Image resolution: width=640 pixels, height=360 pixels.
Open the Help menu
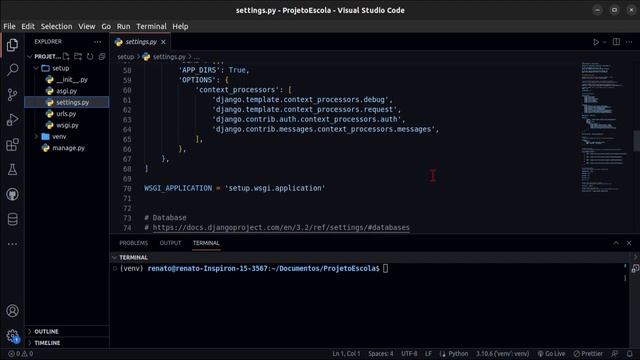180,27
